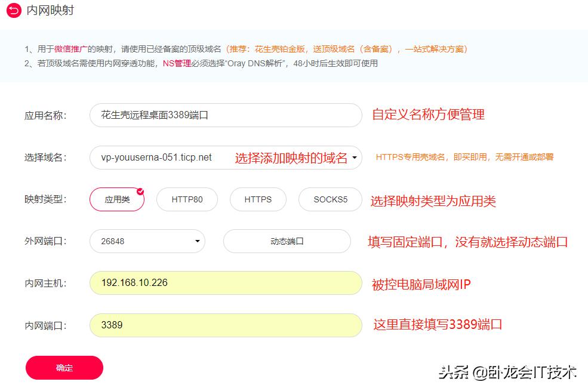Select the 应用类 mapping type

pos(116,199)
